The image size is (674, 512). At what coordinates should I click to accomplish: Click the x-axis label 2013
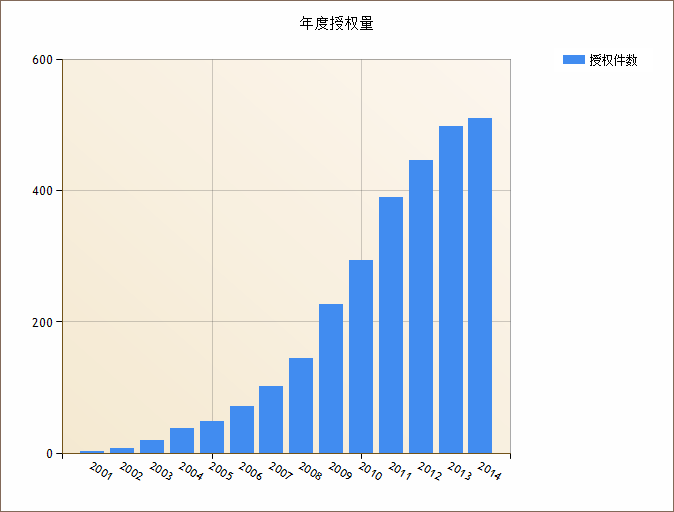click(x=459, y=471)
